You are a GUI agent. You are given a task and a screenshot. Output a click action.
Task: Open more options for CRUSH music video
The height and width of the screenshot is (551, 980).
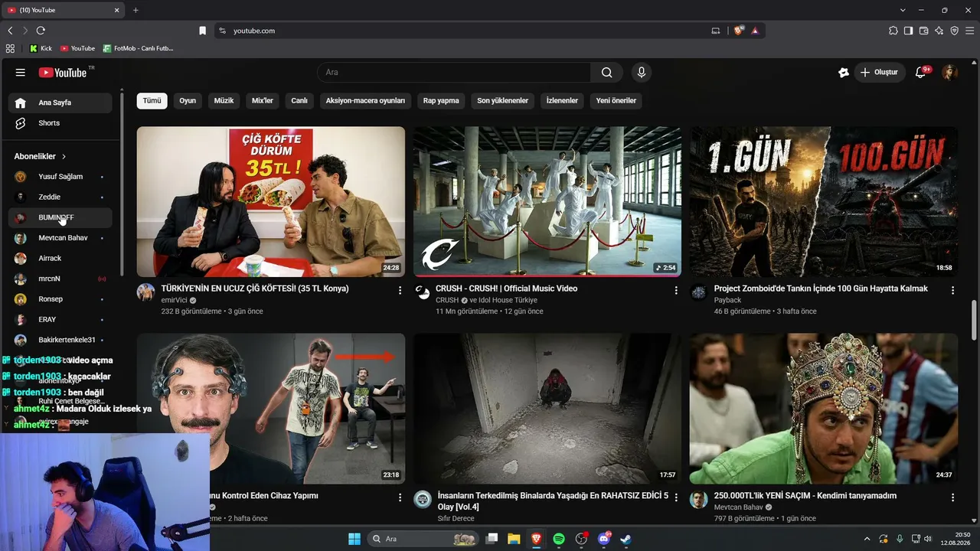pyautogui.click(x=676, y=291)
